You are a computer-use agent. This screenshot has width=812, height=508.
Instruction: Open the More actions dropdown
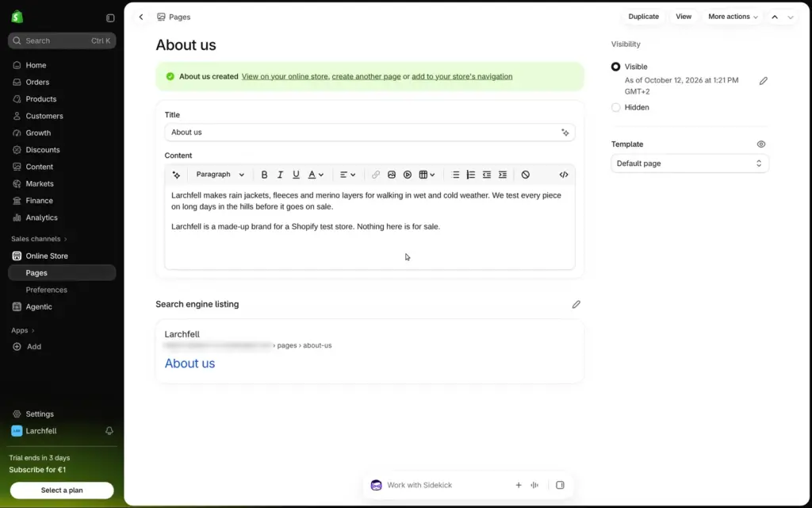tap(733, 17)
